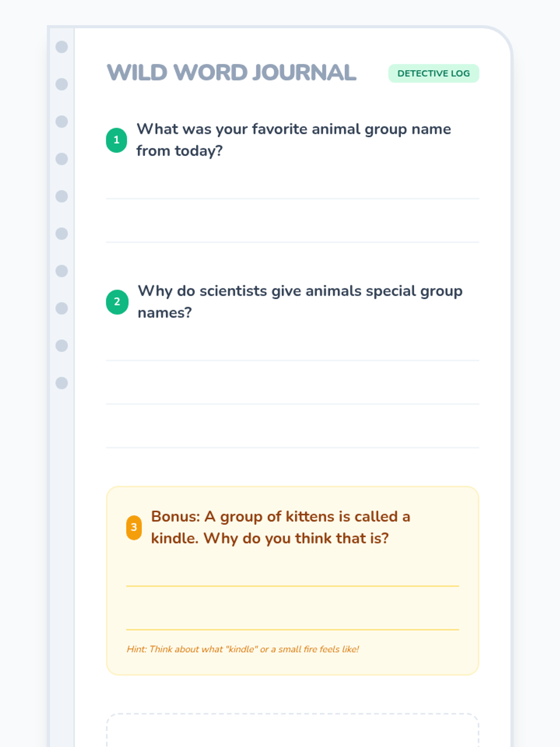
Task: Click first answer line under question 2
Action: [293, 360]
